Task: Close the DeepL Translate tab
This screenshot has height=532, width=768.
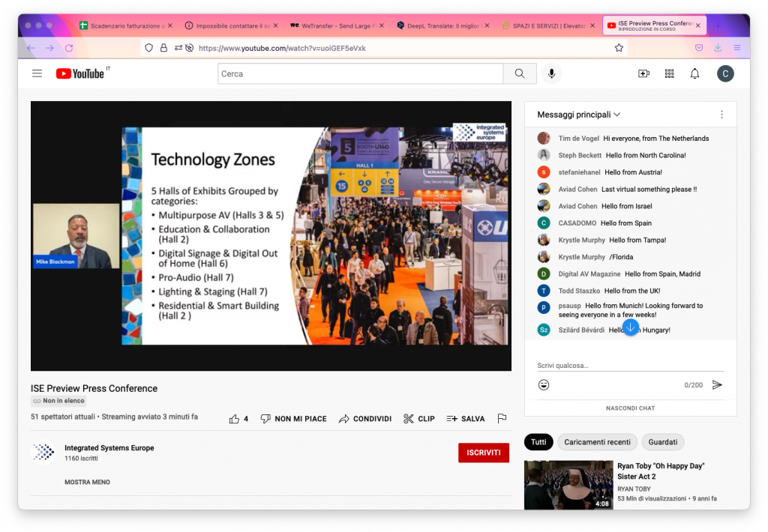Action: (x=487, y=25)
